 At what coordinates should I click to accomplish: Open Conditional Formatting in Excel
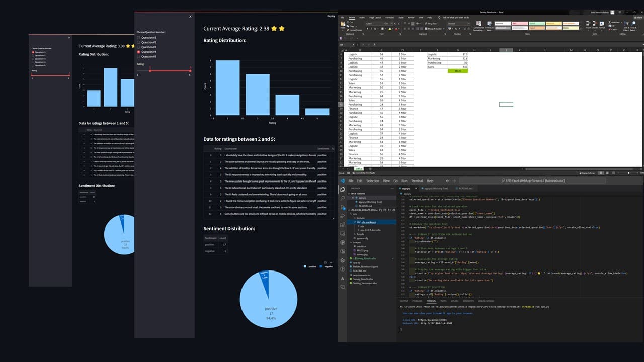pos(478,28)
